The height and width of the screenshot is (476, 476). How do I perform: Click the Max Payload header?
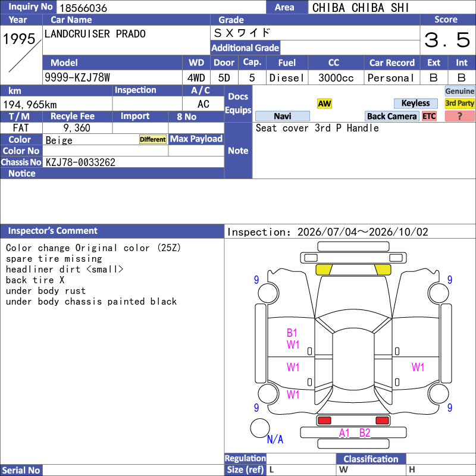coord(196,139)
